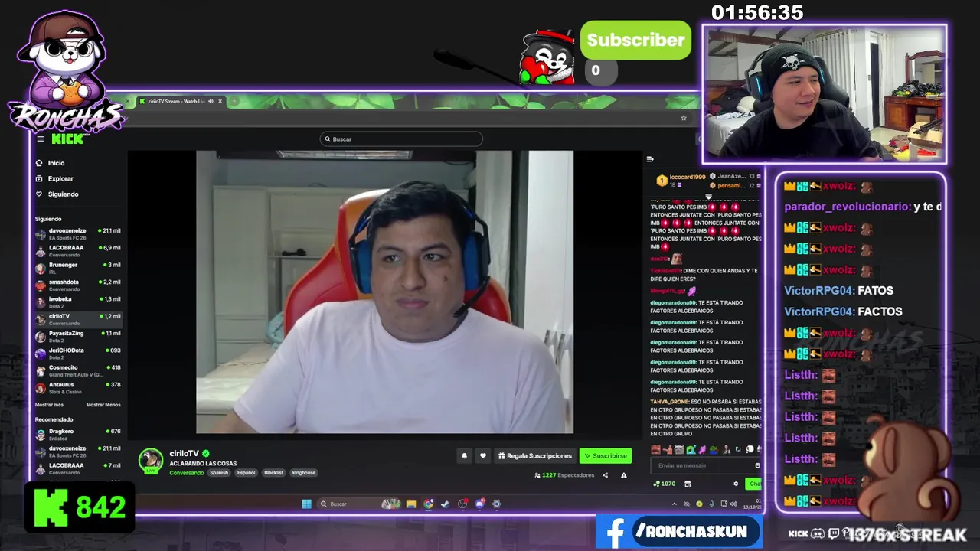Open ciriloTV channel name link

184,453
